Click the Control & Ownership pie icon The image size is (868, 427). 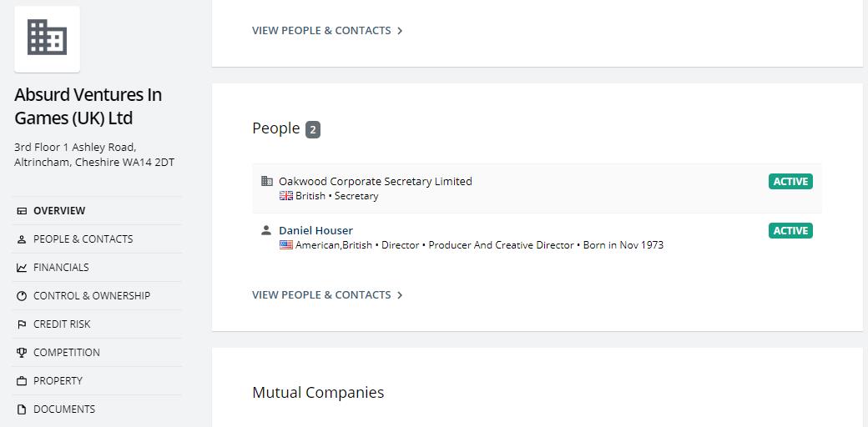coord(22,296)
